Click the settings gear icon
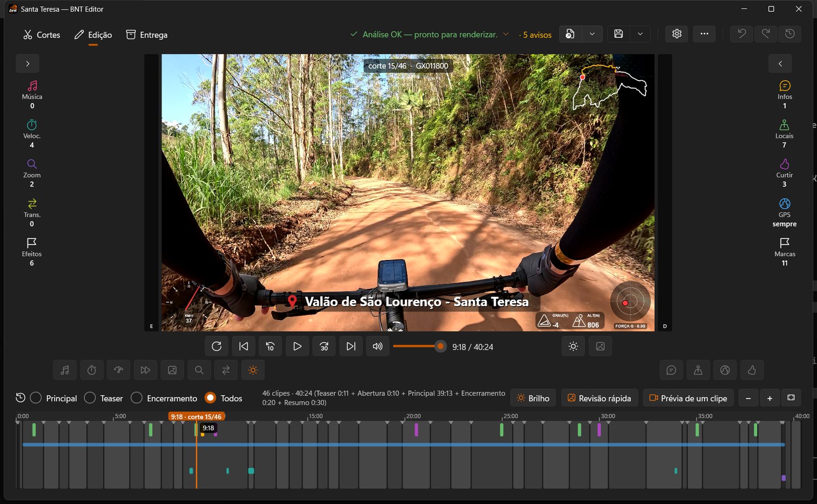This screenshot has width=817, height=504. (x=677, y=34)
